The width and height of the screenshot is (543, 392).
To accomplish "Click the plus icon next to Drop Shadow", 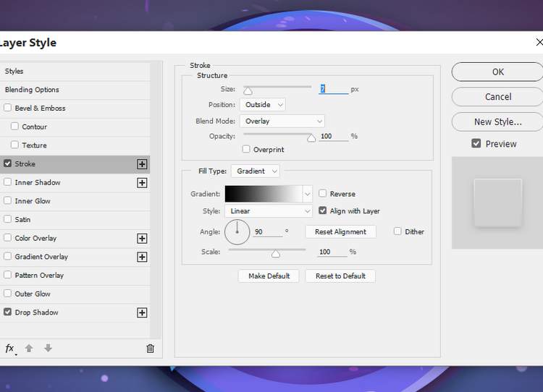I will [x=142, y=312].
